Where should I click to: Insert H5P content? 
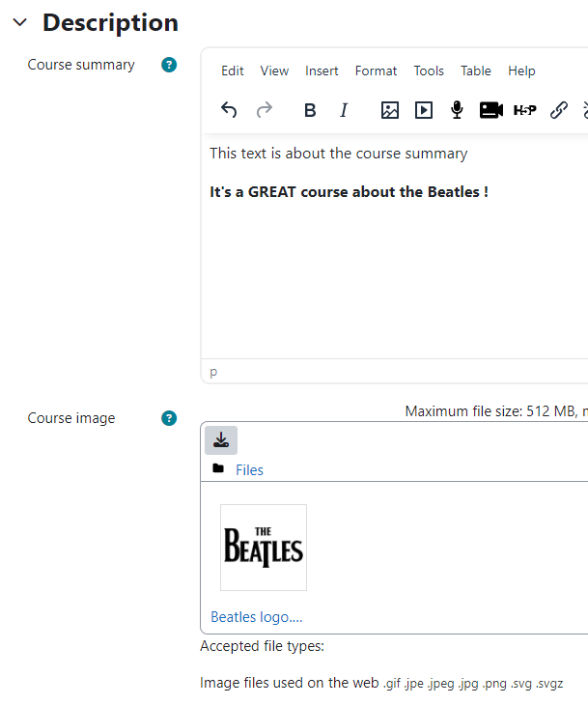tap(524, 110)
